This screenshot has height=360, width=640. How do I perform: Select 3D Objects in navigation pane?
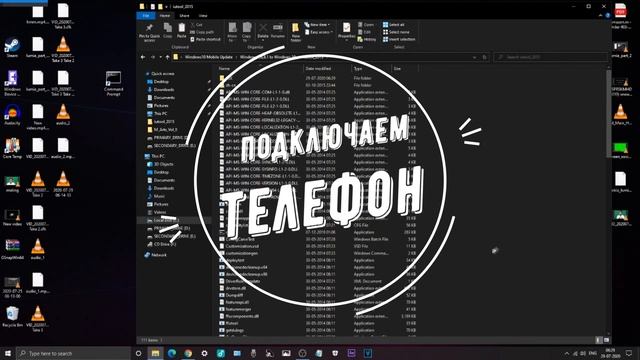(x=161, y=164)
